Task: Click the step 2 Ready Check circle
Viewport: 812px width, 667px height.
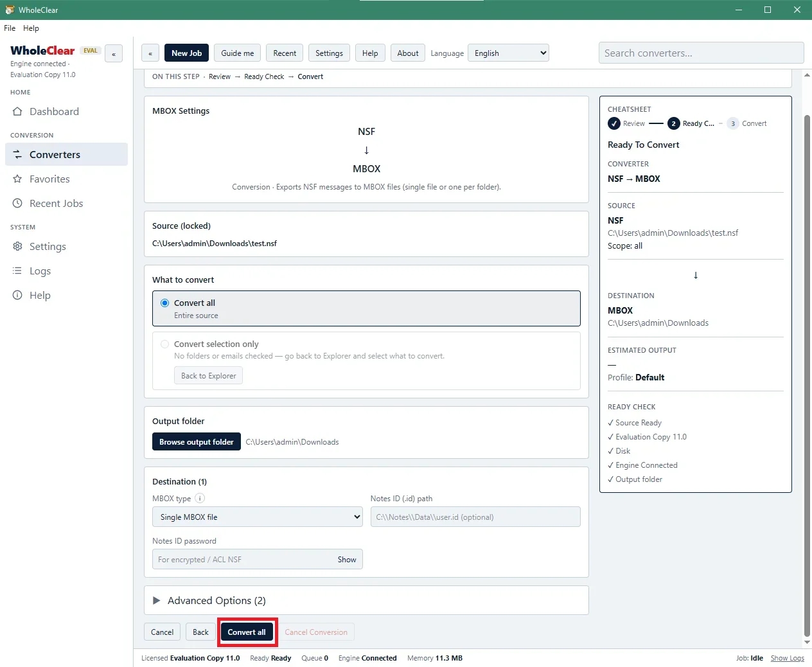Action: tap(673, 123)
